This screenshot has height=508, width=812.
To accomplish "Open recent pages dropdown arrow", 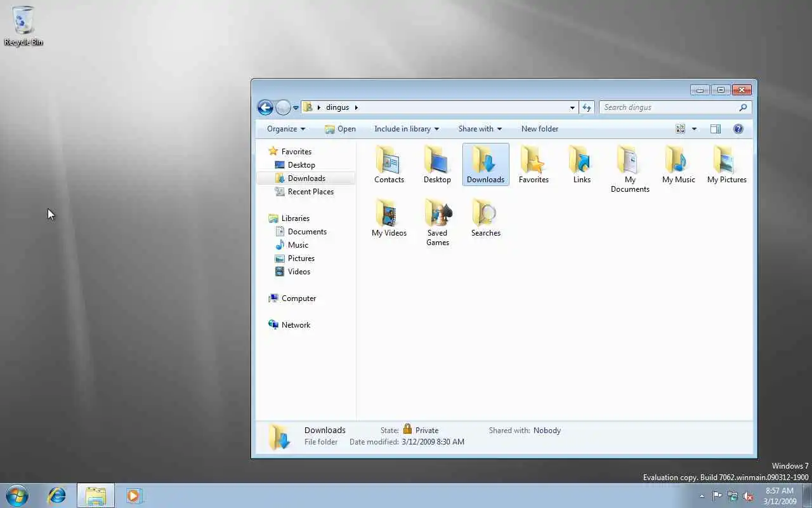I will point(296,108).
